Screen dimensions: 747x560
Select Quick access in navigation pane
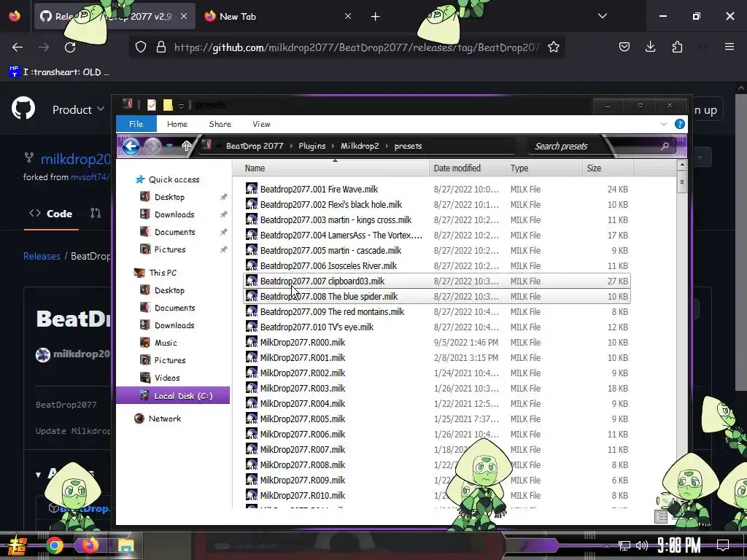[174, 179]
